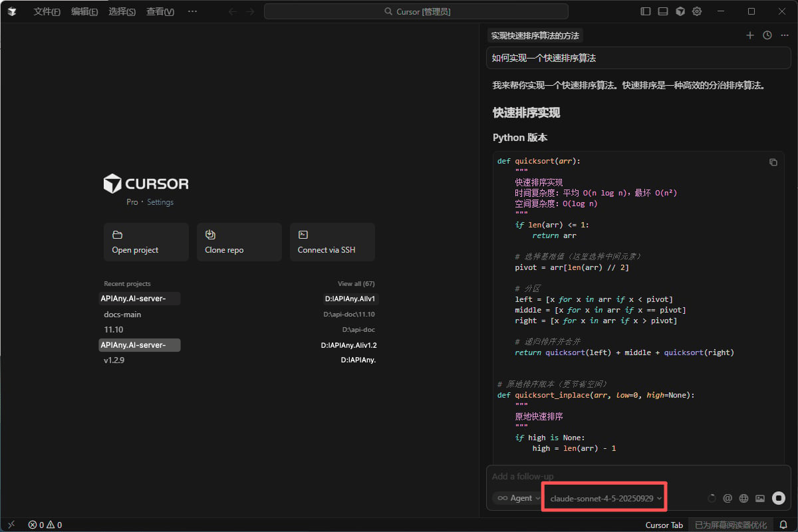Open the 查看(V) menu
This screenshot has height=532, width=798.
pos(160,11)
